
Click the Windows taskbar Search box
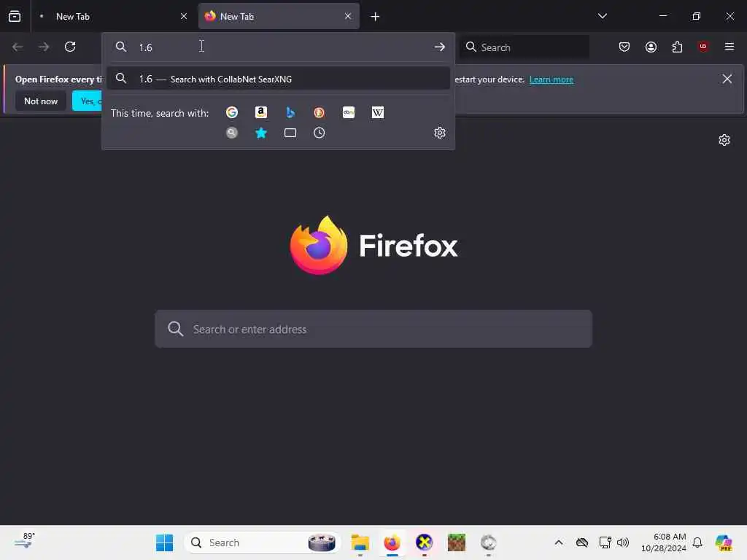(263, 542)
